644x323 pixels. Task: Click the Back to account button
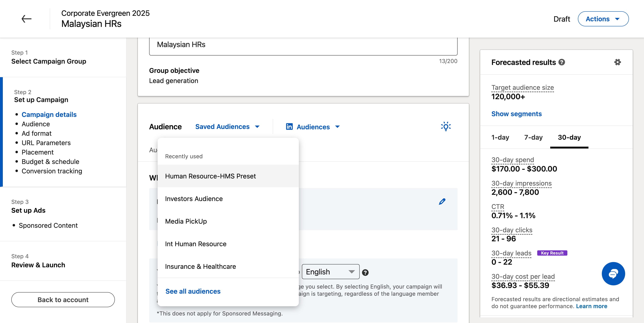(63, 300)
